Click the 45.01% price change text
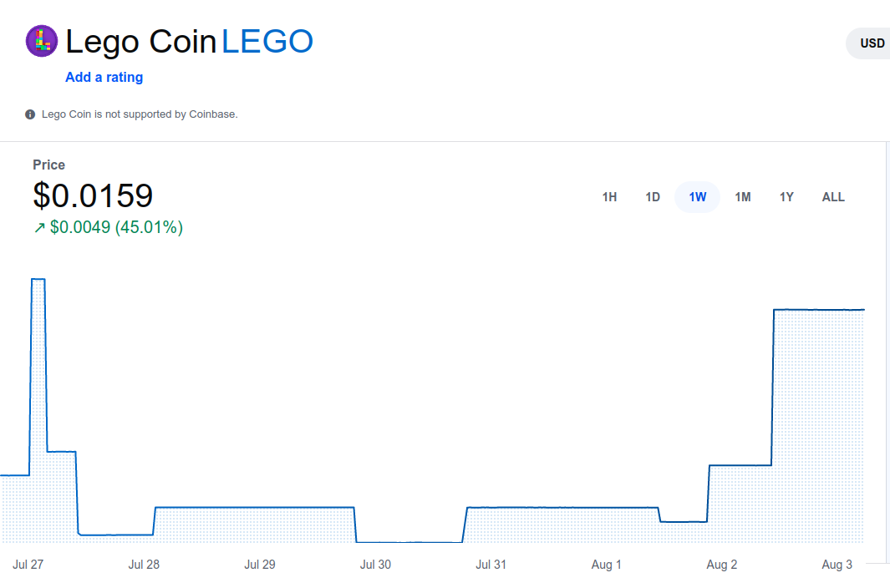890x588 pixels. tap(149, 227)
